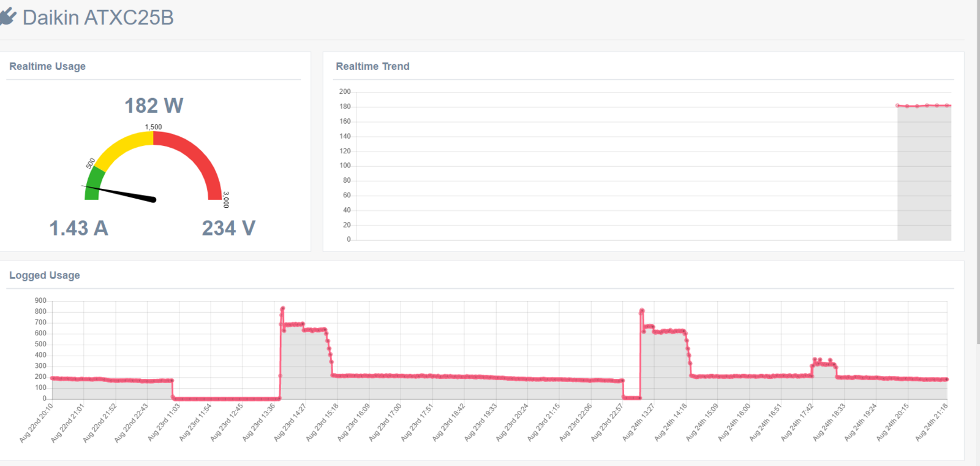This screenshot has width=980, height=466.
Task: Click the 182 W power reading
Action: (154, 105)
